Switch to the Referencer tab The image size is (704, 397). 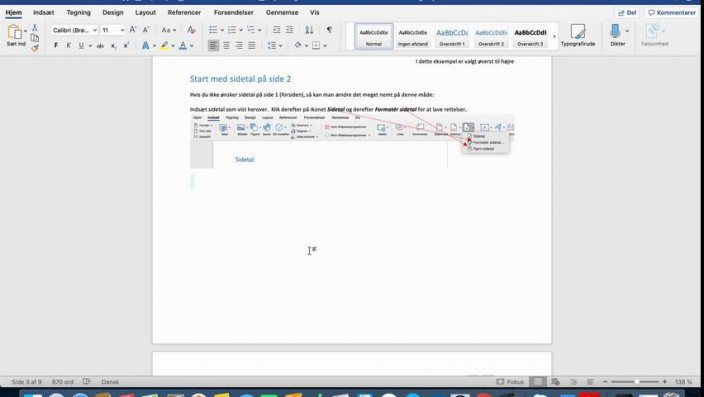[x=184, y=13]
